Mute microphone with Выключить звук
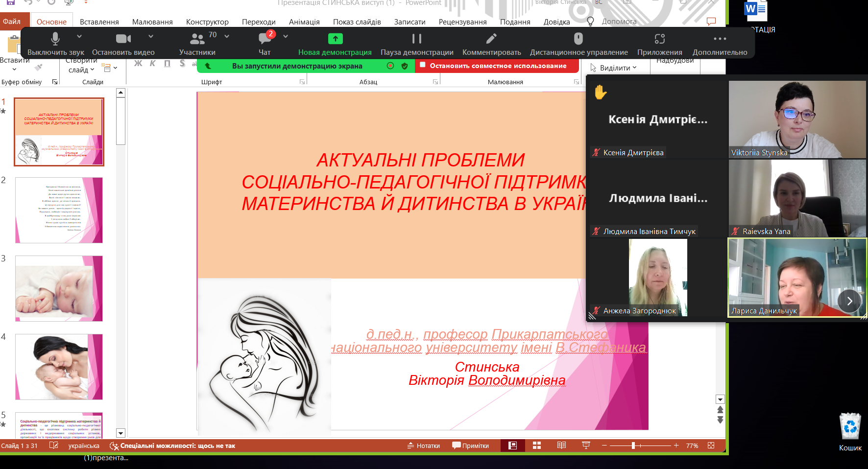Viewport: 868px width, 469px height. pyautogui.click(x=55, y=39)
